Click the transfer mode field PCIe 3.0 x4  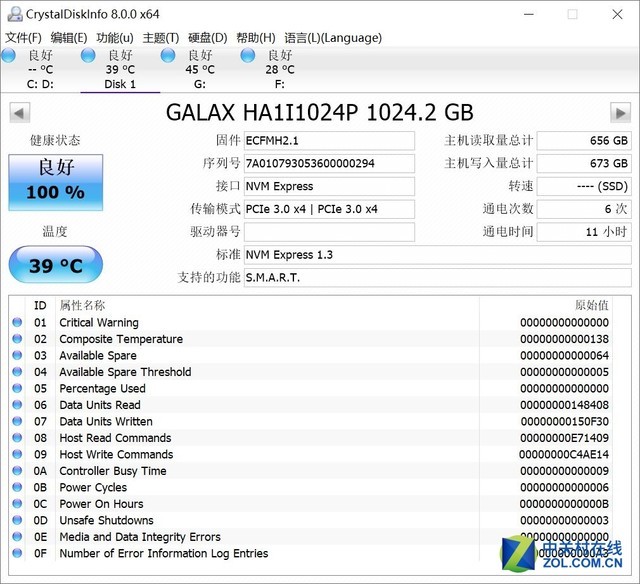[329, 209]
